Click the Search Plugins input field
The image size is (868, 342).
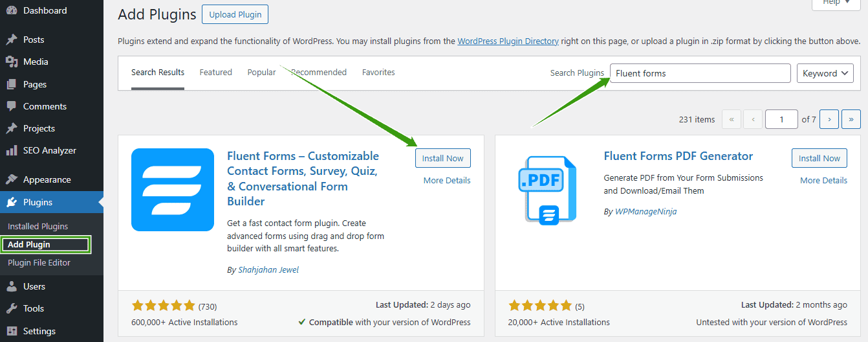pos(700,73)
